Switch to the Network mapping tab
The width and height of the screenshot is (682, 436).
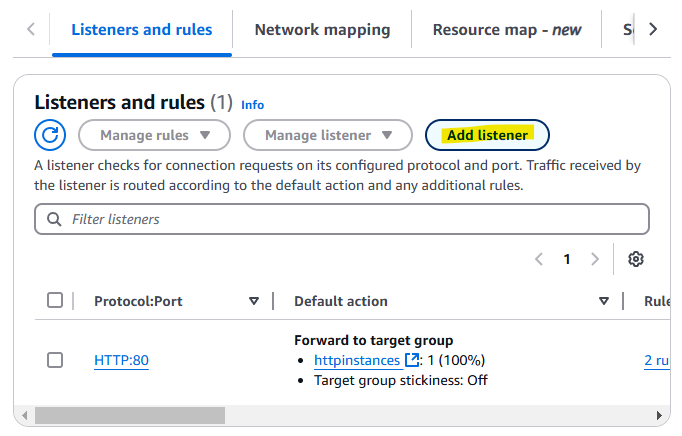click(322, 29)
